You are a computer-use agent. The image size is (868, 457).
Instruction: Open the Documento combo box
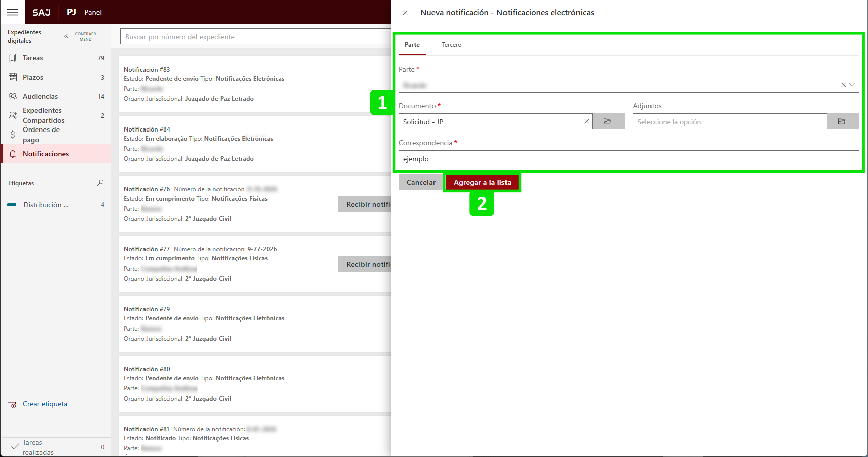click(491, 122)
